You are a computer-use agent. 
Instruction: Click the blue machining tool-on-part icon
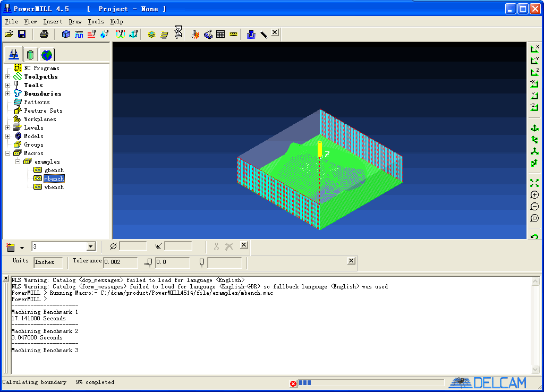pyautogui.click(x=208, y=34)
